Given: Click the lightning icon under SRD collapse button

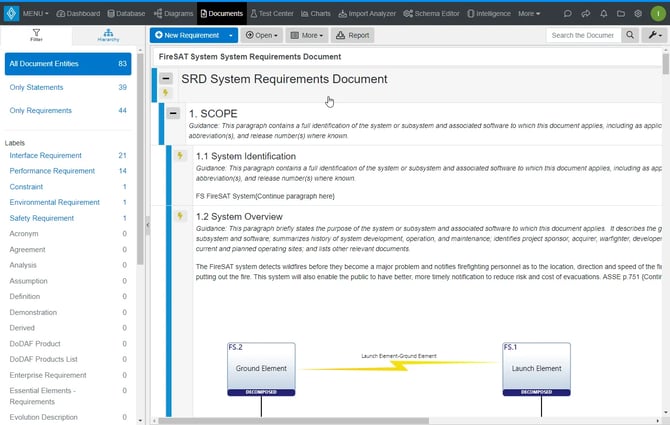Looking at the screenshot, I should [x=165, y=92].
